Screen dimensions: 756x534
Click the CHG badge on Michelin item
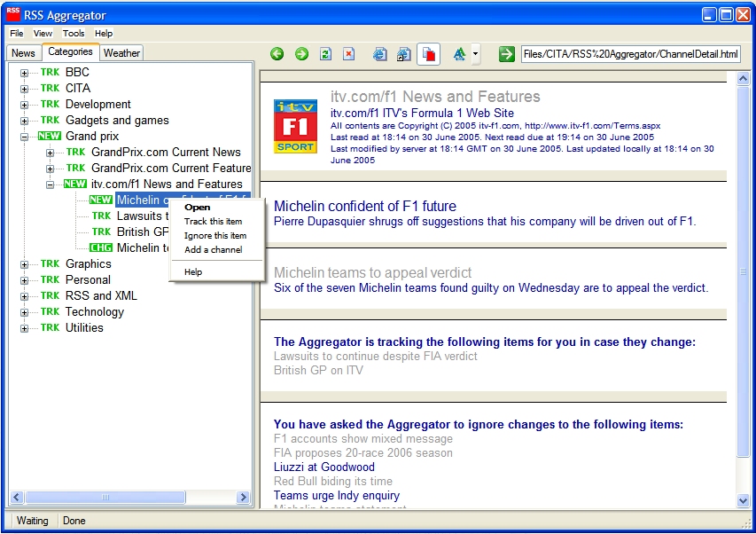click(101, 247)
